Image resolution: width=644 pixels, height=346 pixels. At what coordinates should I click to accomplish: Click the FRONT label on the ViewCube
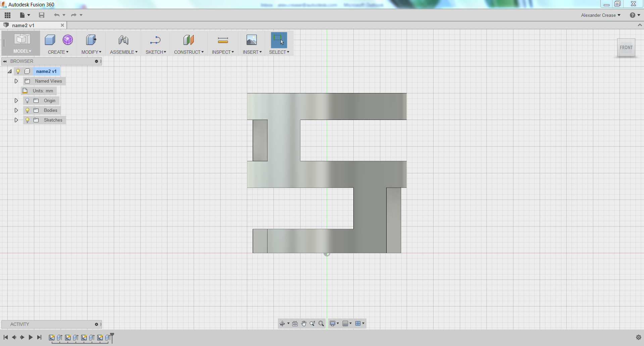(x=626, y=47)
